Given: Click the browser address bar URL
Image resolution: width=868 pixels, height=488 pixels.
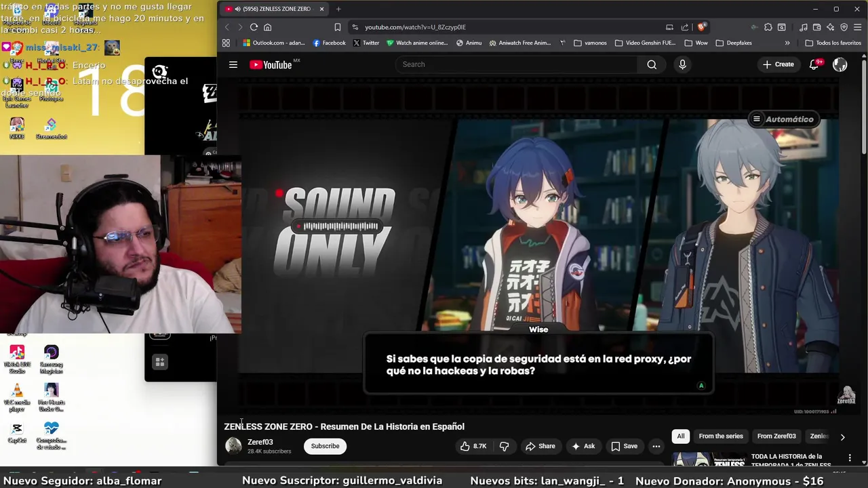Looking at the screenshot, I should [415, 27].
